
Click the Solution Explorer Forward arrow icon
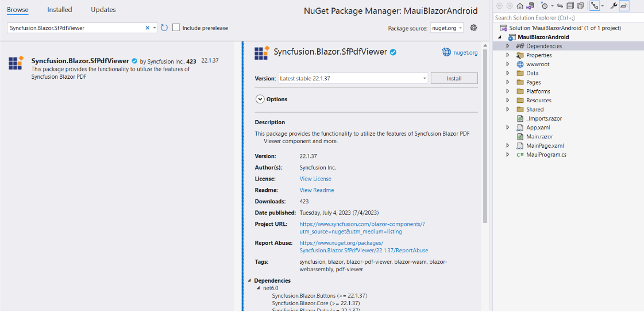[x=510, y=6]
